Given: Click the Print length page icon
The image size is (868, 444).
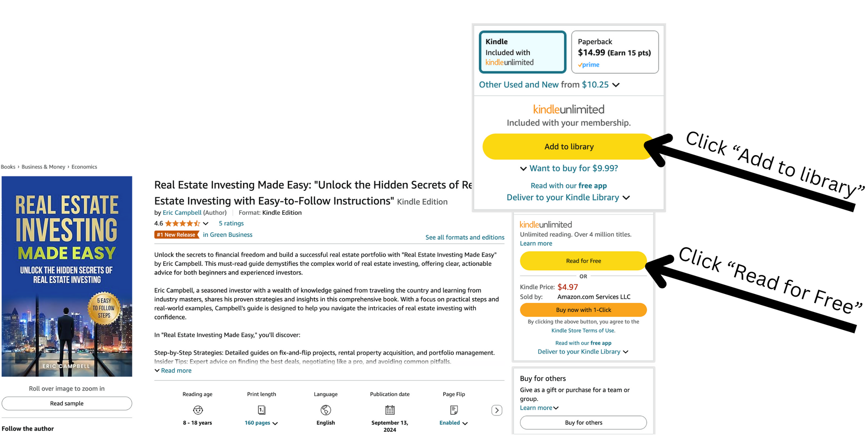Looking at the screenshot, I should click(x=261, y=410).
